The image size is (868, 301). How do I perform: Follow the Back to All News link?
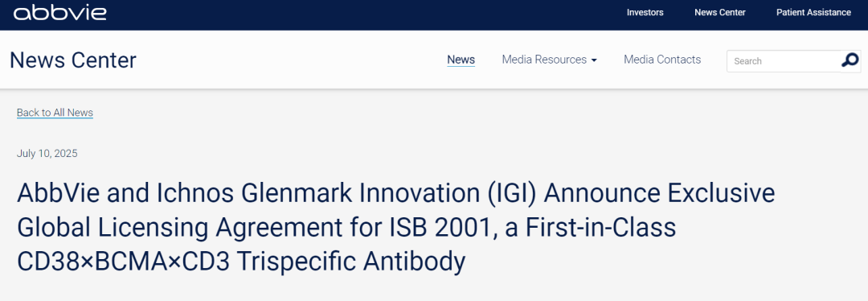(55, 113)
